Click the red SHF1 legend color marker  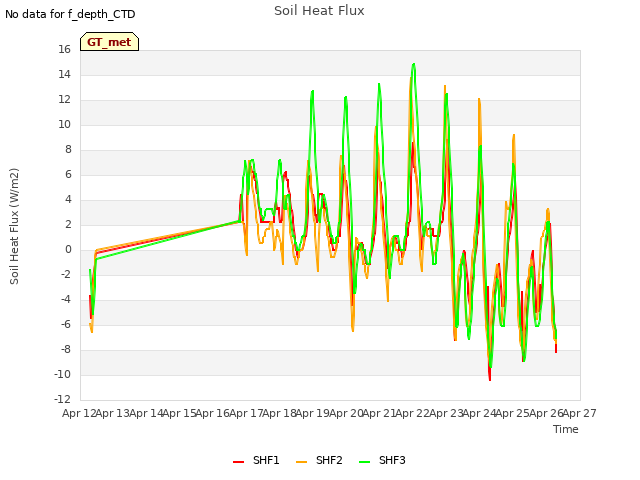[238, 462]
